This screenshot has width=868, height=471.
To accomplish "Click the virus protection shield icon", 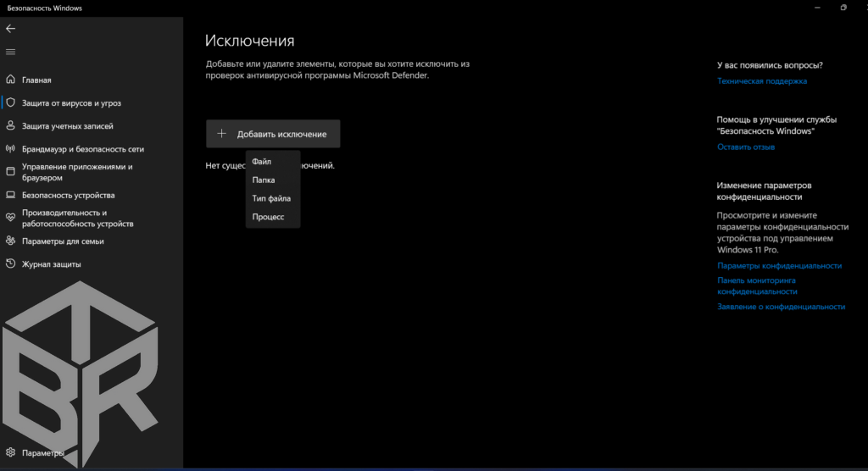I will (10, 103).
